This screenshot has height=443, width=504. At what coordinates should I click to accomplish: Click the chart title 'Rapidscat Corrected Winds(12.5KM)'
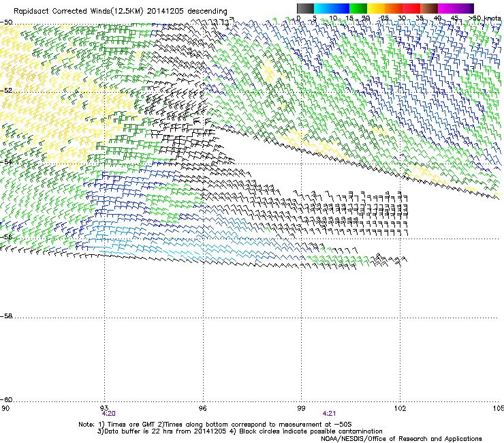[x=78, y=12]
